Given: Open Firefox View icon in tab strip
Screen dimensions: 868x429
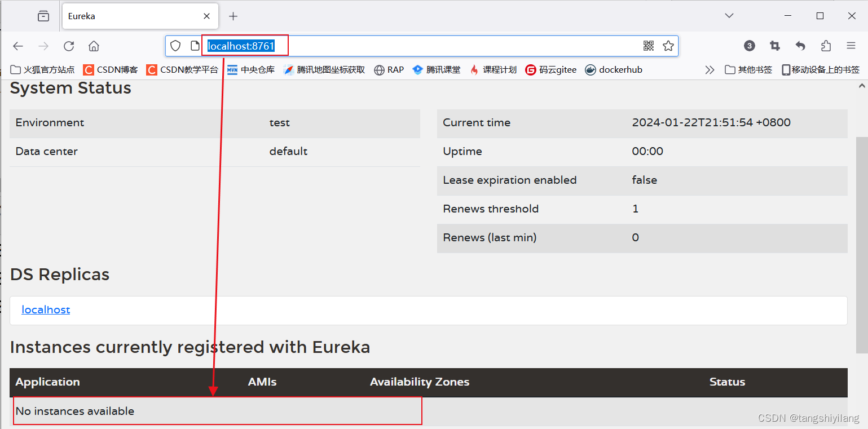Looking at the screenshot, I should click(x=43, y=16).
